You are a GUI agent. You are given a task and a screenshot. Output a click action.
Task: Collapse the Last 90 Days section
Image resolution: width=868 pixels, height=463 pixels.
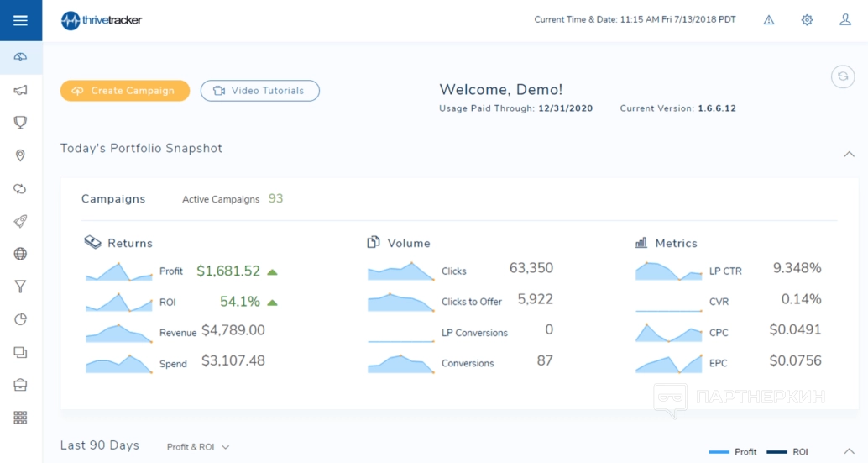pos(849,451)
